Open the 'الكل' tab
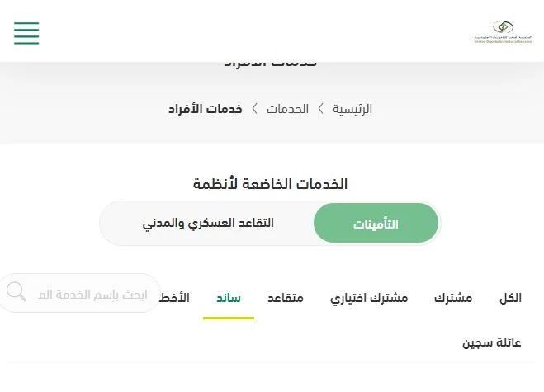The height and width of the screenshot is (392, 544). tap(510, 298)
